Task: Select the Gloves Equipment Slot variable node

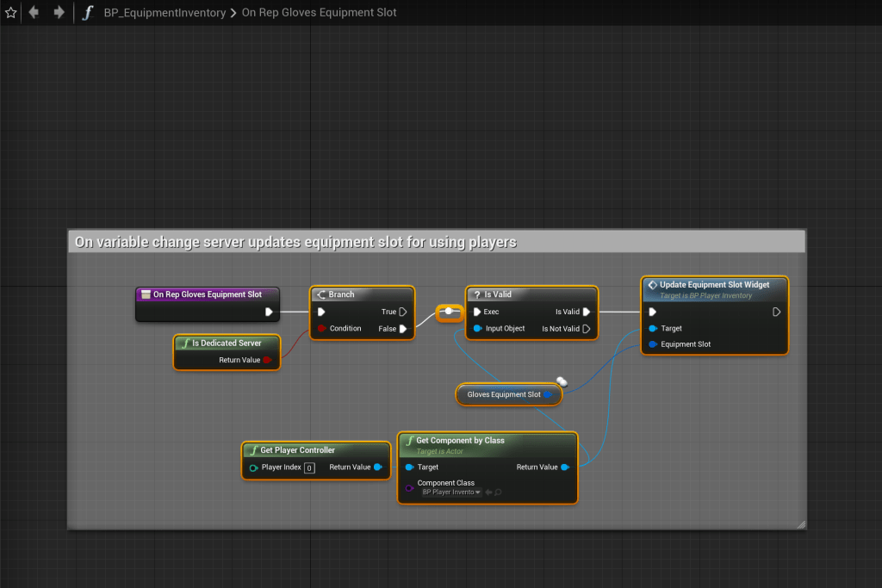Action: [504, 394]
